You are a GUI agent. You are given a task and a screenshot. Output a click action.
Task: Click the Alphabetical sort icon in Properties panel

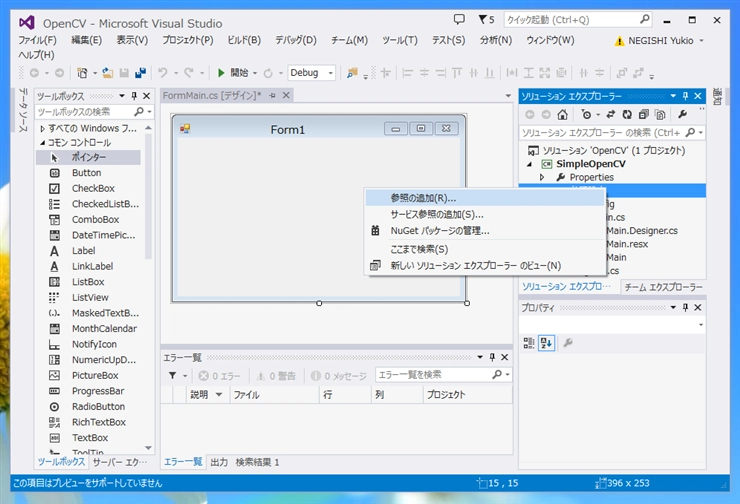pyautogui.click(x=547, y=343)
